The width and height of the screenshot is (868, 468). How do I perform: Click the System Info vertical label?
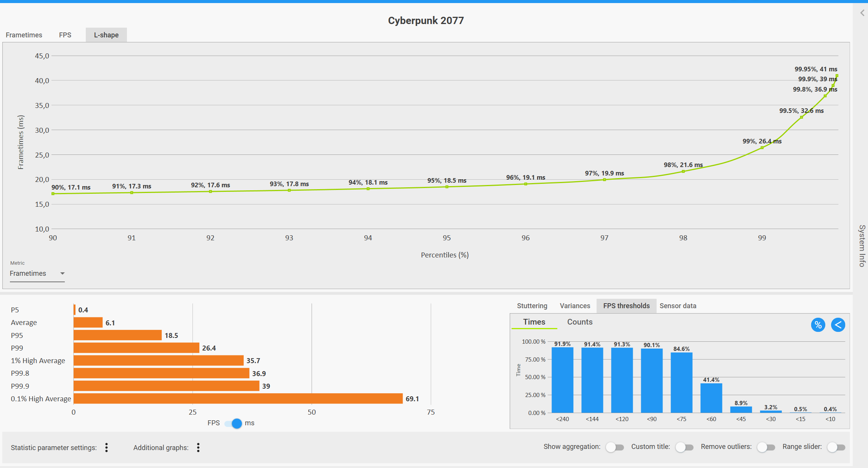click(x=862, y=246)
